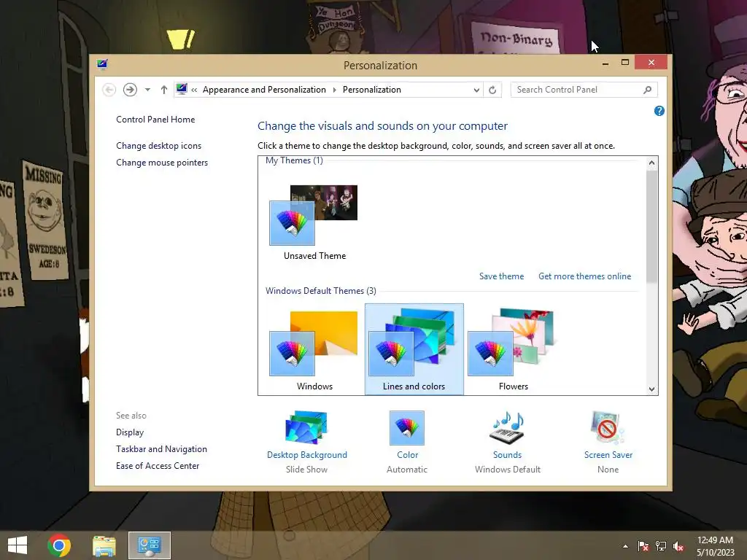The width and height of the screenshot is (747, 560).
Task: Click the Action Center flag tray icon
Action: coord(643,546)
